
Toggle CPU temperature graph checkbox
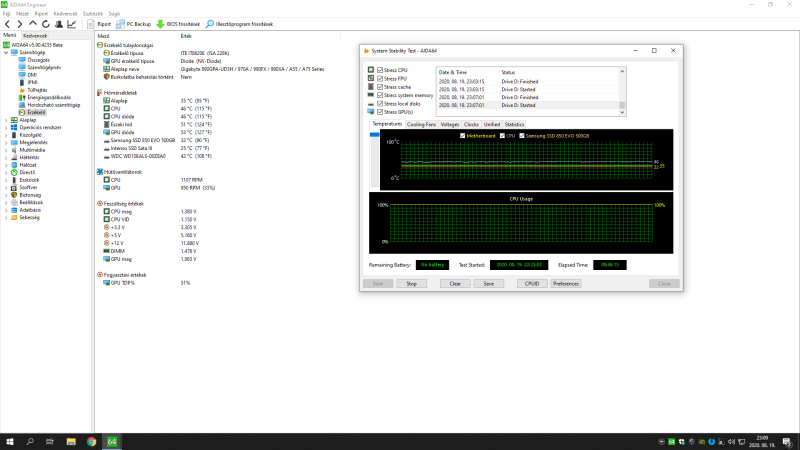pos(503,136)
